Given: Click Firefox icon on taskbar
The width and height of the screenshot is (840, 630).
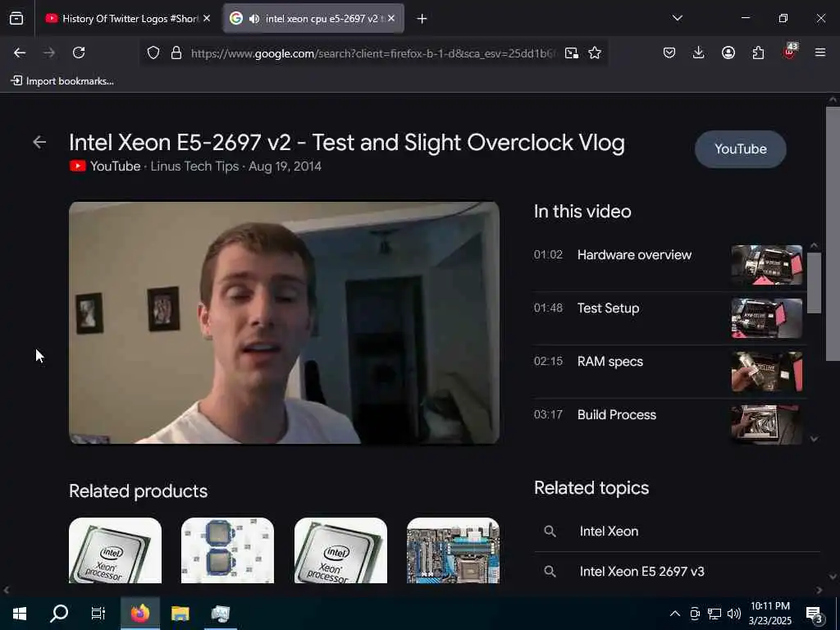Looking at the screenshot, I should [x=139, y=613].
